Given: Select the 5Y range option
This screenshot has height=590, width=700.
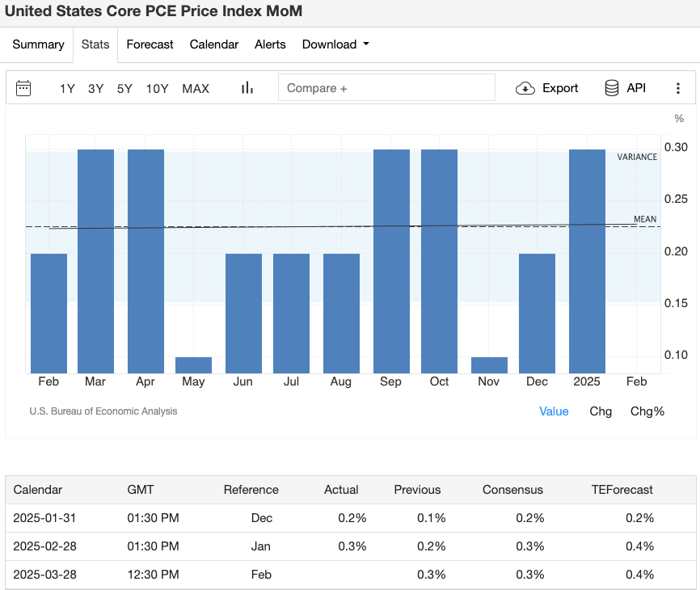Looking at the screenshot, I should [x=124, y=89].
